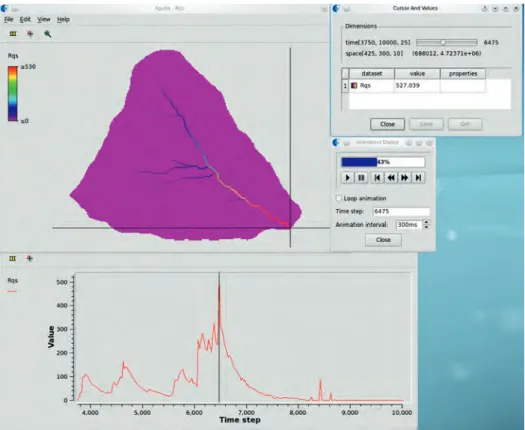Click the cursor crosshair icon above the time series plot
Image resolution: width=525 pixels, height=430 pixels.
pos(29,259)
